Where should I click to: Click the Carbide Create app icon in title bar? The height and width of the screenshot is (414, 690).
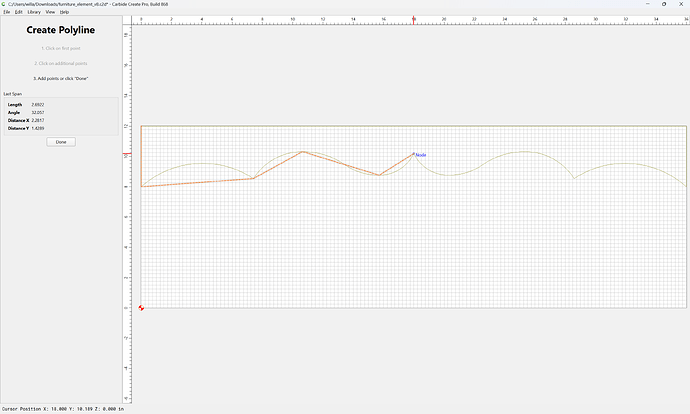(4, 4)
